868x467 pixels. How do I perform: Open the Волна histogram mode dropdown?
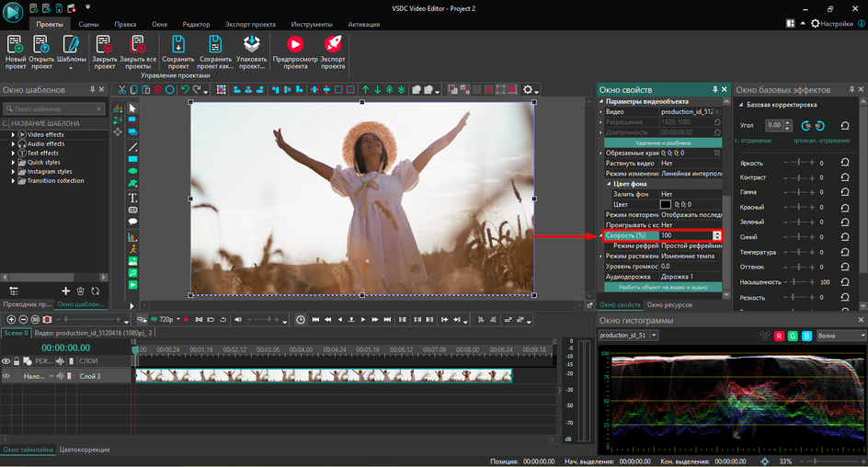[x=840, y=336]
